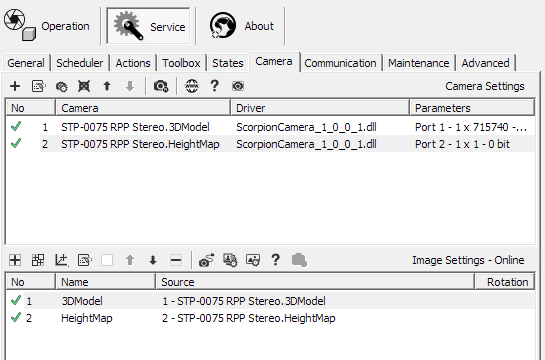The width and height of the screenshot is (545, 360).
Task: Edit selected camera properties icon
Action: [x=38, y=86]
